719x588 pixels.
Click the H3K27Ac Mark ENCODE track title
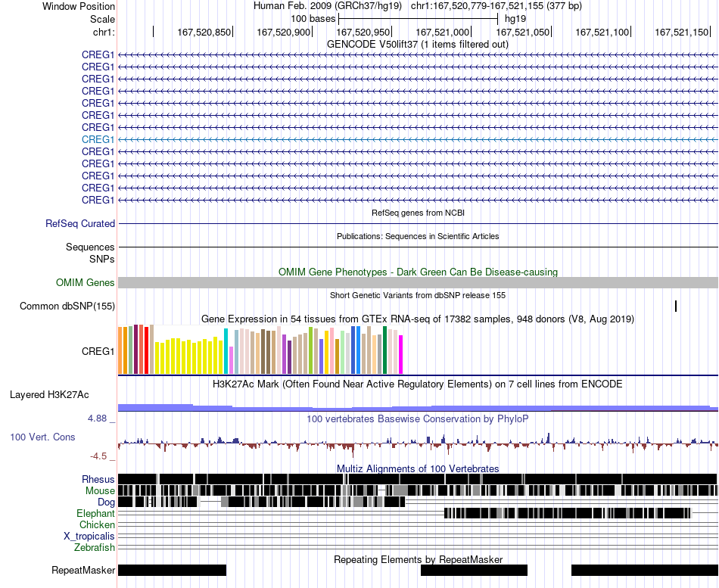pos(418,384)
